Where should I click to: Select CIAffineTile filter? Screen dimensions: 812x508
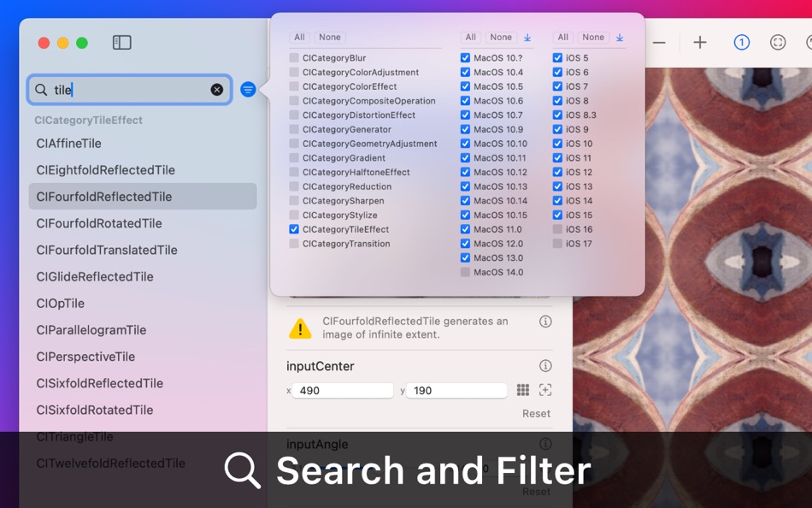click(143, 144)
